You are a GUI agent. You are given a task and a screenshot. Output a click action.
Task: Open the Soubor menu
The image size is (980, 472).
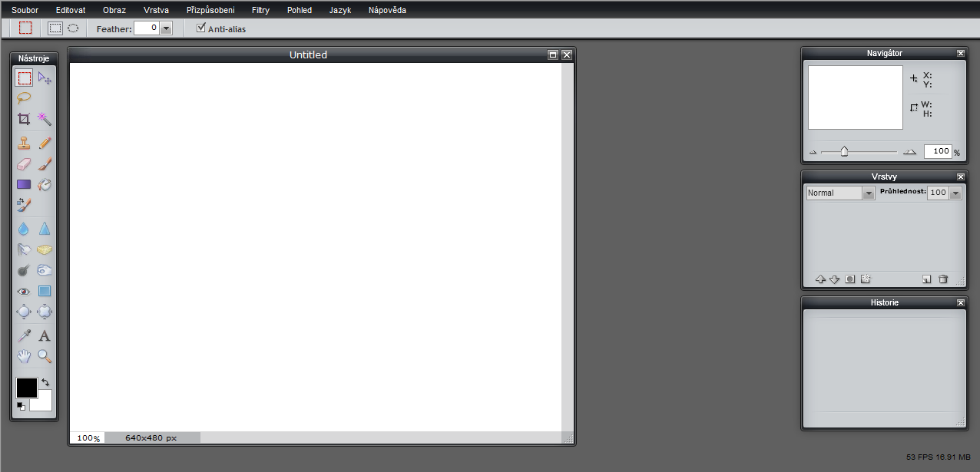pyautogui.click(x=25, y=11)
